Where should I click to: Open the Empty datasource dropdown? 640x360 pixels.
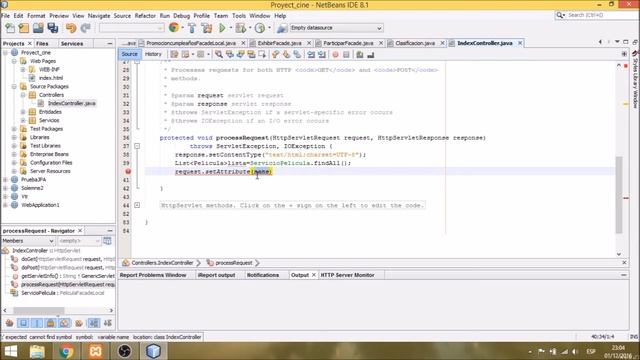click(x=336, y=28)
